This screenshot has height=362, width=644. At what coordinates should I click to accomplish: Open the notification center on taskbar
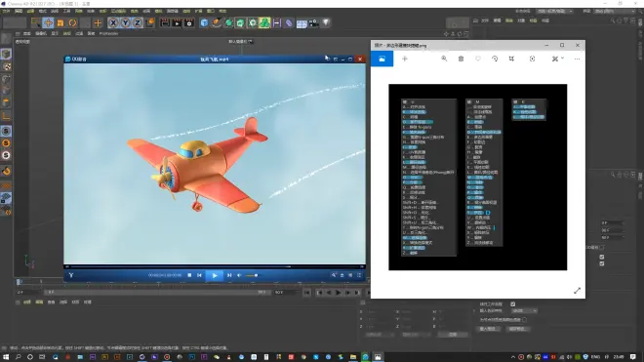coord(633,357)
